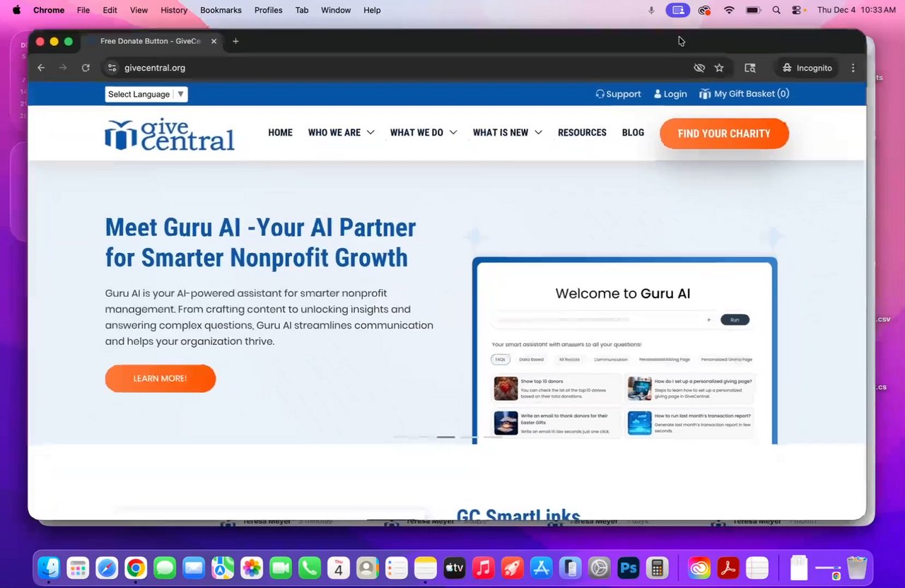The height and width of the screenshot is (588, 905).
Task: Open the search tabs icon in toolbar
Action: tap(750, 68)
